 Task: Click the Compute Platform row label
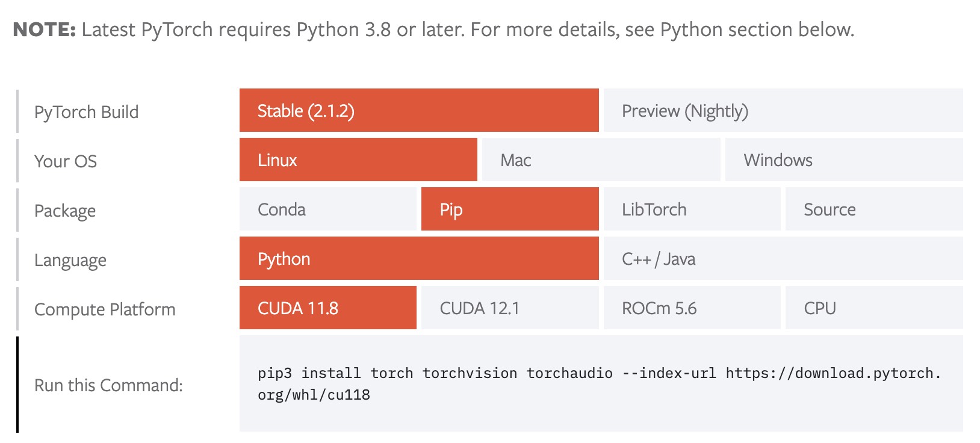tap(105, 309)
